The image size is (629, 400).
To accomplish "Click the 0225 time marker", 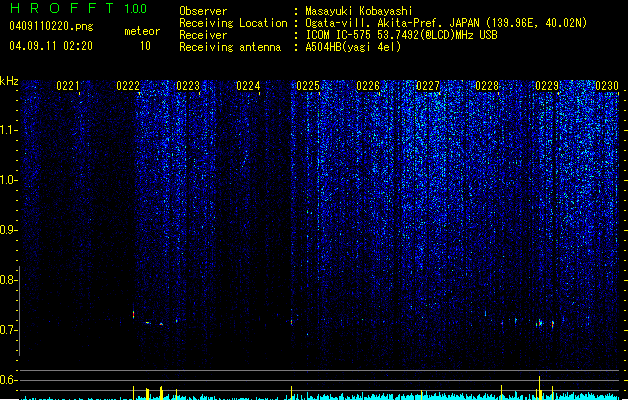I will tap(308, 86).
